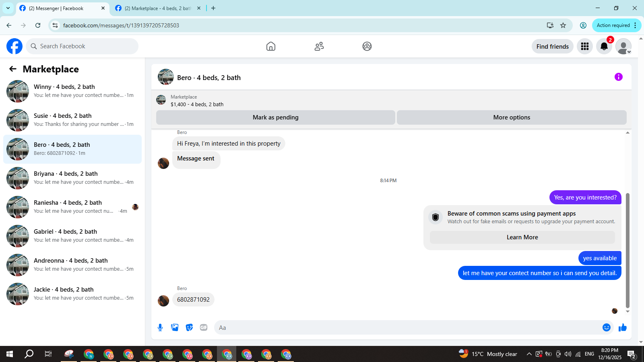Open the account profile menu

pyautogui.click(x=623, y=46)
